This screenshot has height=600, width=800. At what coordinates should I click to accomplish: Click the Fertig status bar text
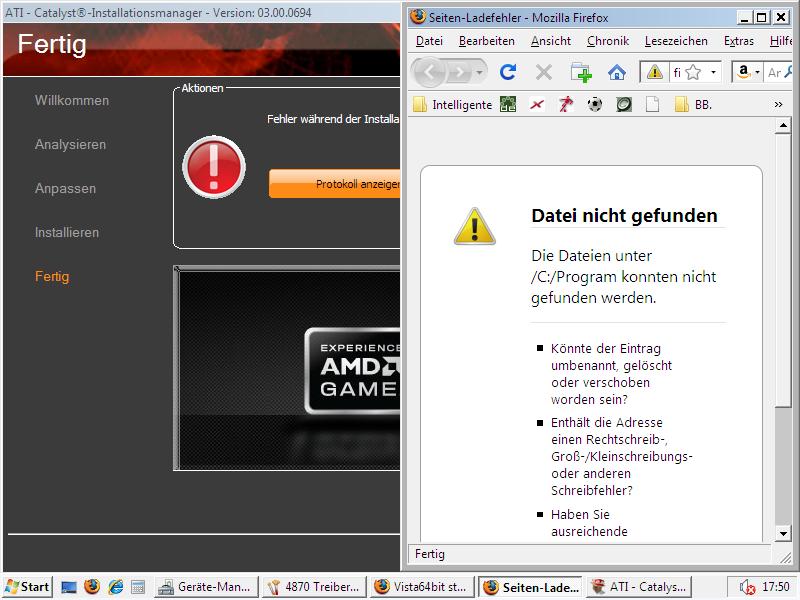tap(430, 554)
